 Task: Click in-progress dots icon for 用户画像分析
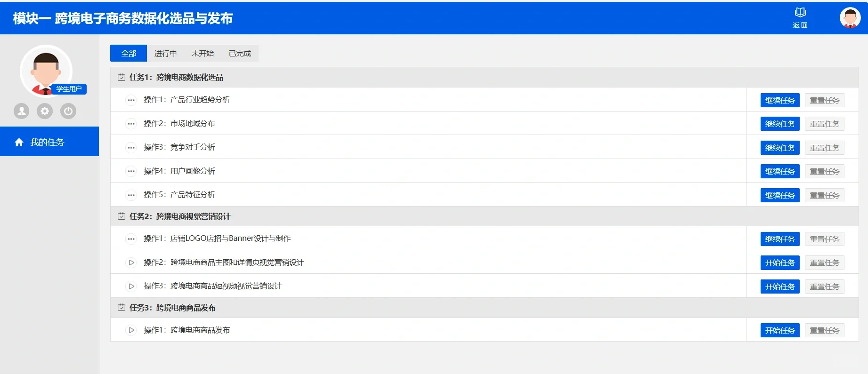[131, 171]
